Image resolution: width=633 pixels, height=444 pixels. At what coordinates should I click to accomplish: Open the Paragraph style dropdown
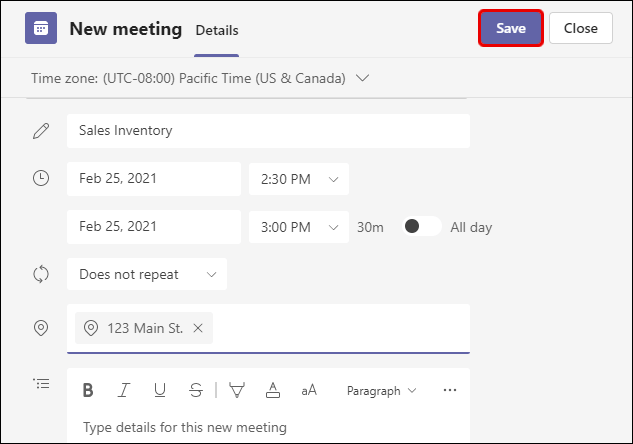381,391
